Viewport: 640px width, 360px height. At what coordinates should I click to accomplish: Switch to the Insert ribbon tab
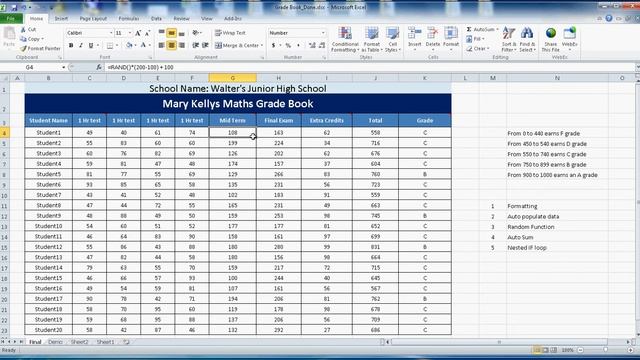pos(61,18)
